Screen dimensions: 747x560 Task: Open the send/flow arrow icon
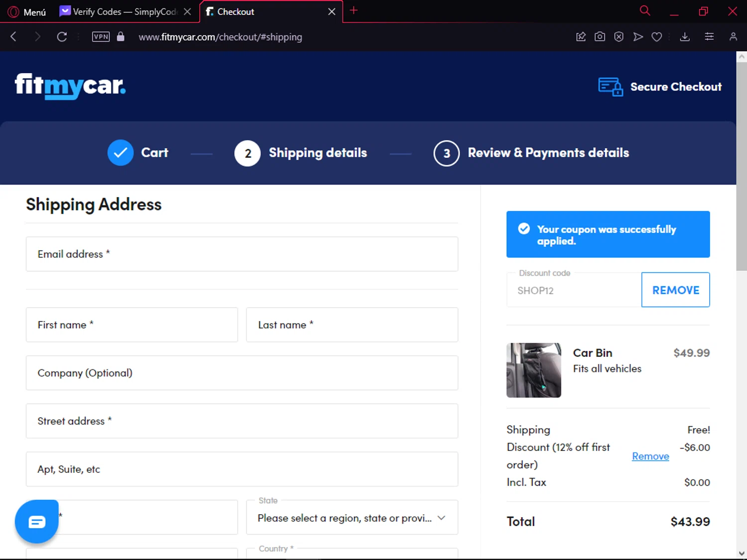tap(638, 37)
